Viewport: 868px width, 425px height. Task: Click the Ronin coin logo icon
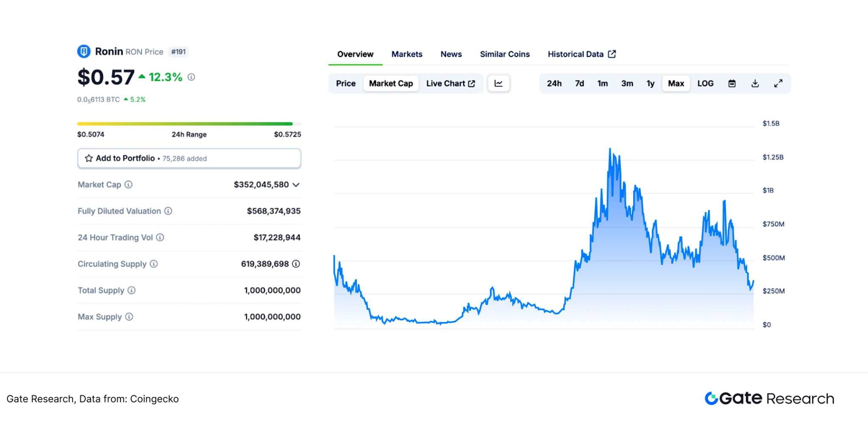(x=84, y=52)
